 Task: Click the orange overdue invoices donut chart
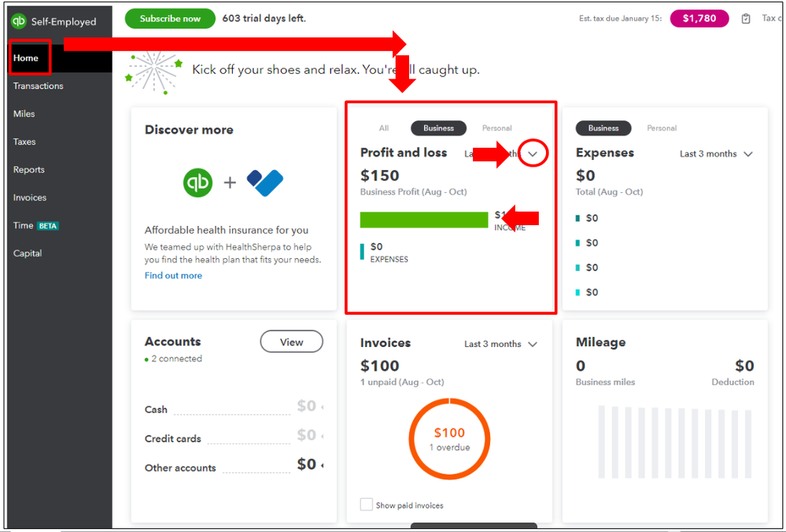coord(449,438)
